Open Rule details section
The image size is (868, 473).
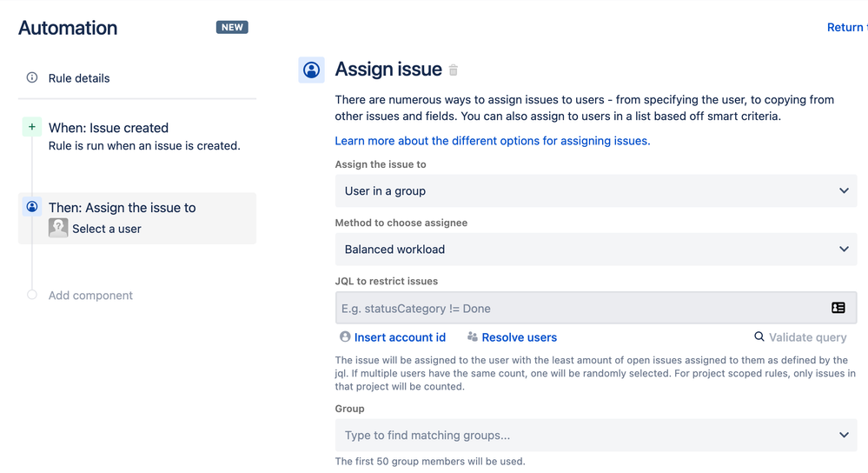click(x=79, y=78)
